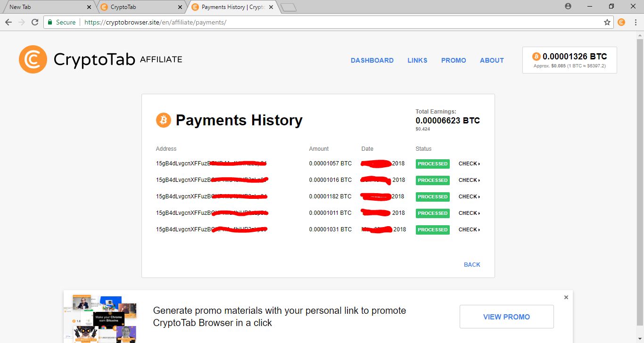
Task: Click the CryptoTab AFFILIATE logo text
Action: [x=118, y=60]
